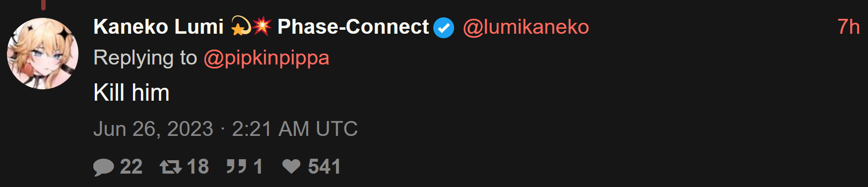Click the 18 retweets count
Screen dimensions: 868x187
pyautogui.click(x=198, y=167)
